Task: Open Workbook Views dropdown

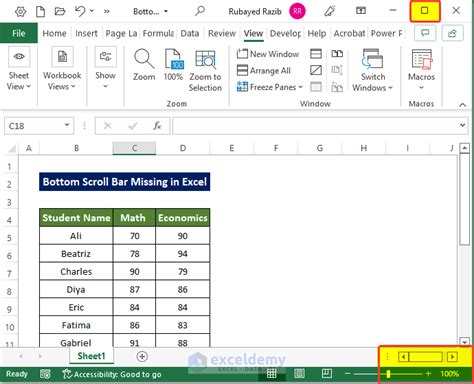Action: tap(62, 69)
